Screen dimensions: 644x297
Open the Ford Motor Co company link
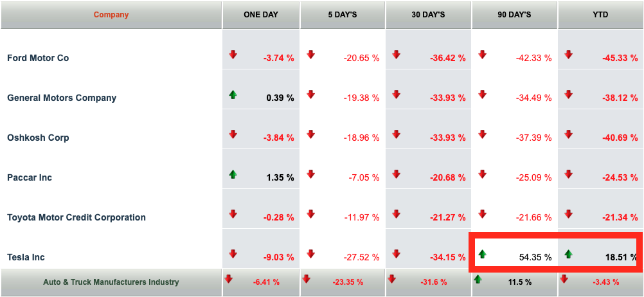coord(38,58)
